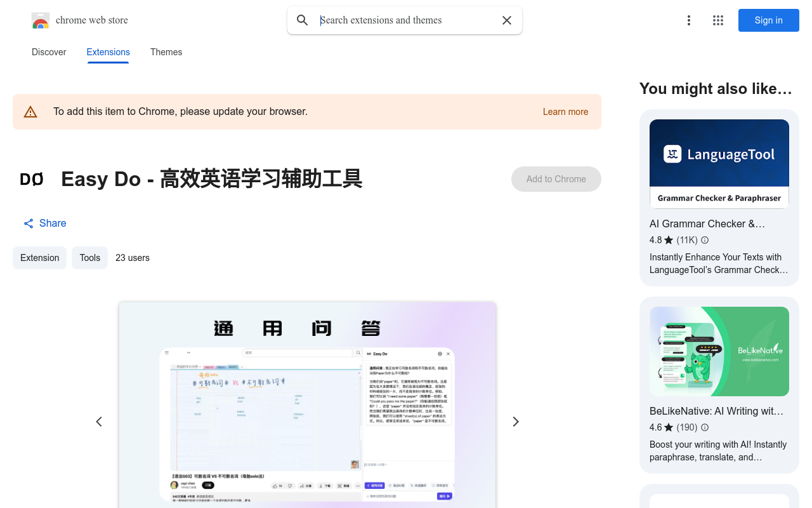Click the update your browser banner message

point(180,112)
